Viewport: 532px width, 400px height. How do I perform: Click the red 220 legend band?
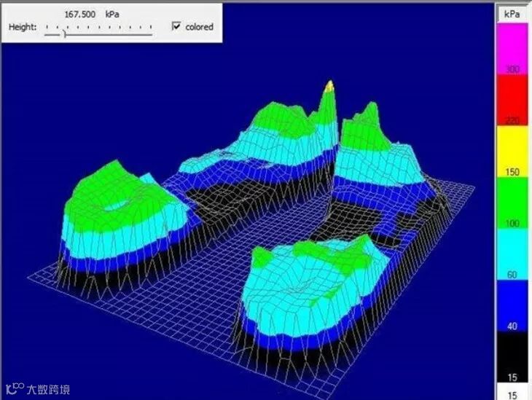coord(512,100)
